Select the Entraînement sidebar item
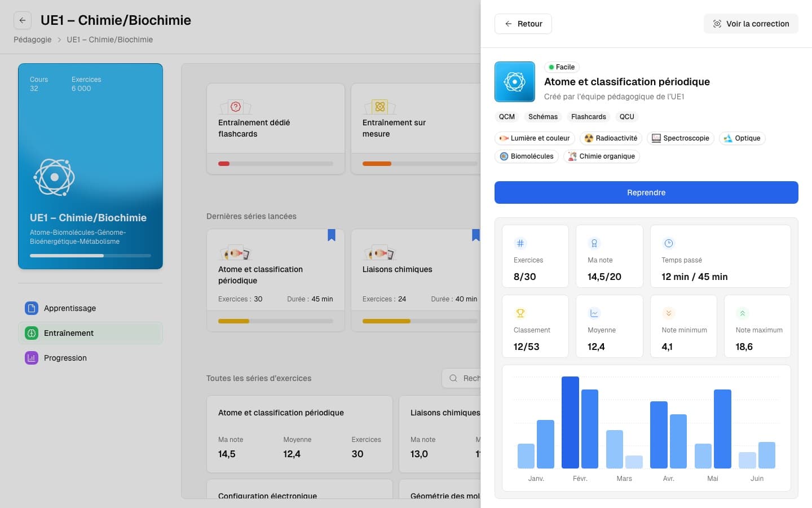The width and height of the screenshot is (812, 508). pyautogui.click(x=90, y=333)
